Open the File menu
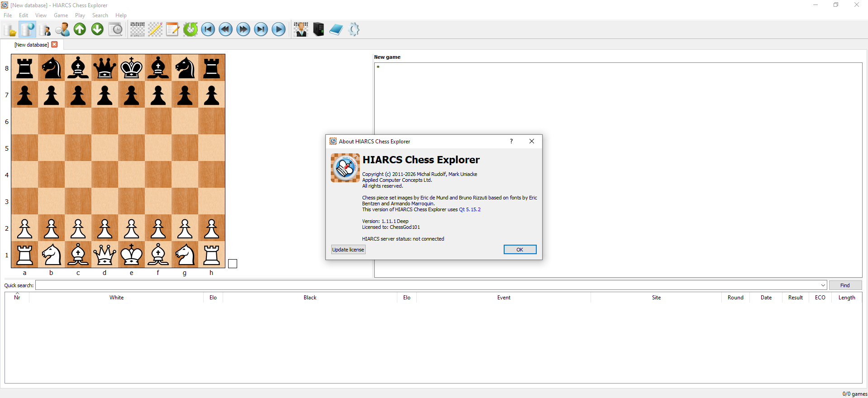This screenshot has height=398, width=868. tap(8, 15)
